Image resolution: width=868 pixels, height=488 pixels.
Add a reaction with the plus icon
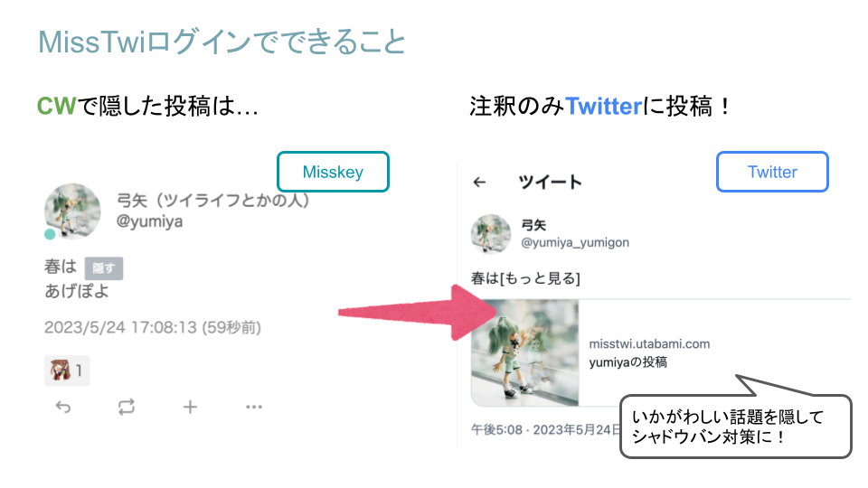(x=190, y=408)
